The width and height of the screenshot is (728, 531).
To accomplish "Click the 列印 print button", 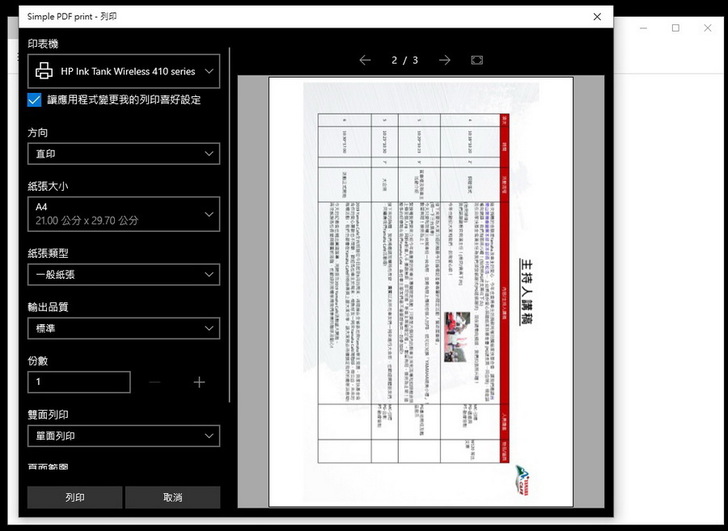I will [75, 497].
